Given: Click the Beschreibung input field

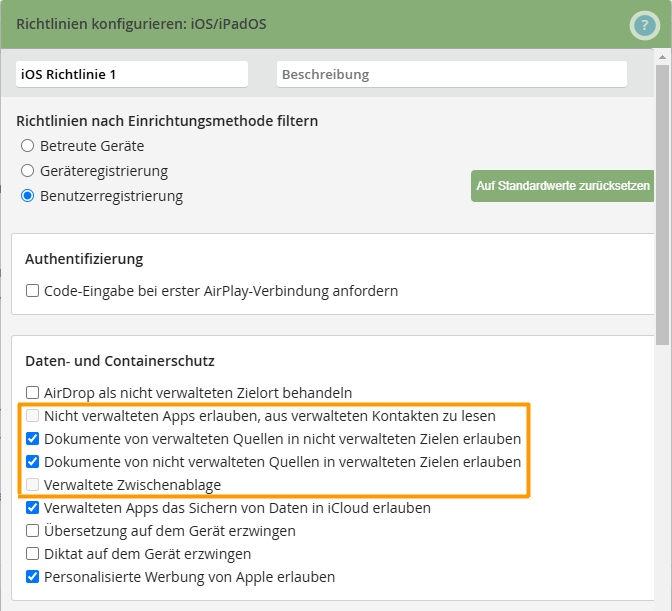Looking at the screenshot, I should click(x=452, y=74).
